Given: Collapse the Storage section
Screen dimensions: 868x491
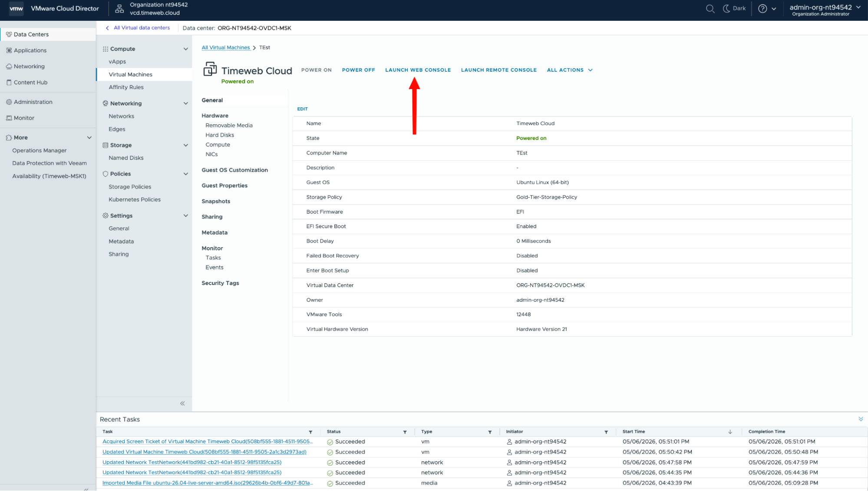Looking at the screenshot, I should (x=186, y=145).
